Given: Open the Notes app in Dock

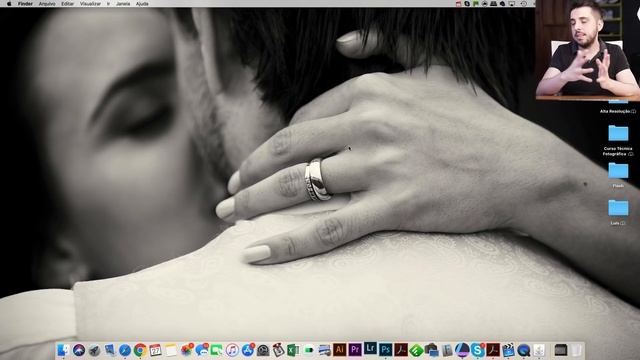Looking at the screenshot, I should pos(171,350).
